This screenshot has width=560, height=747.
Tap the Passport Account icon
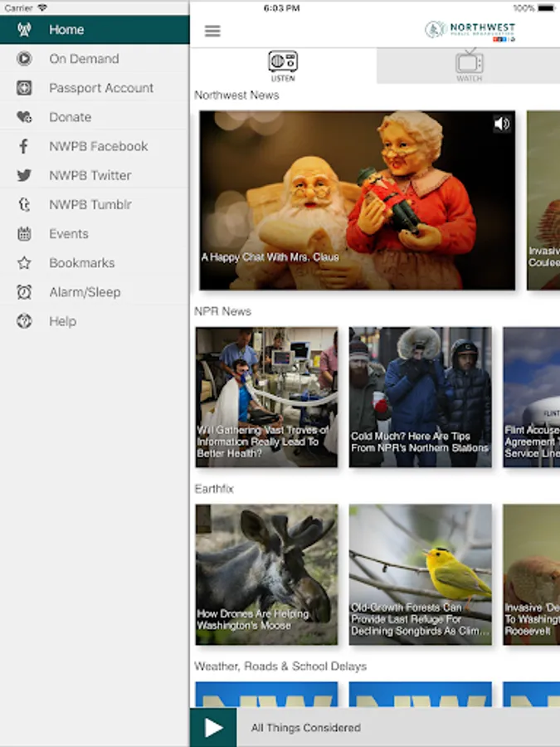click(x=24, y=88)
